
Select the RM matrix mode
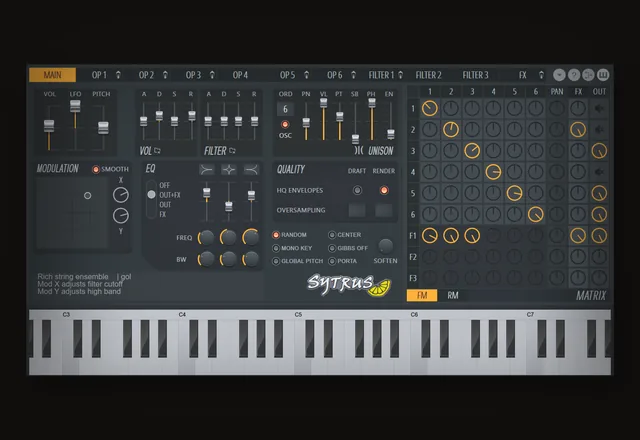453,295
